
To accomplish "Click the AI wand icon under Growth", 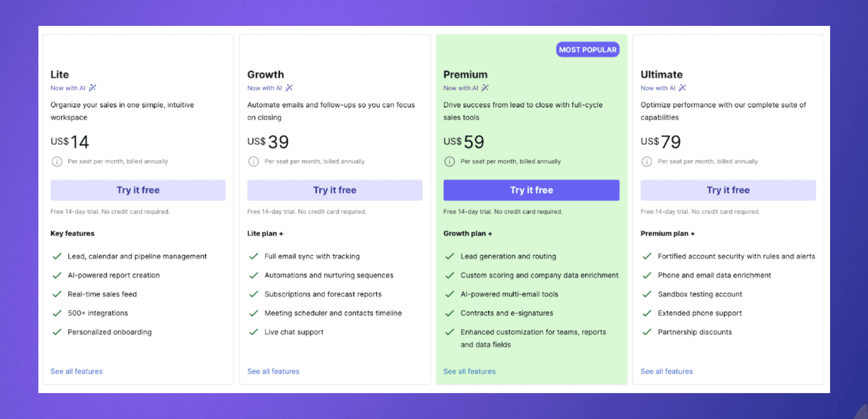I will tap(289, 88).
